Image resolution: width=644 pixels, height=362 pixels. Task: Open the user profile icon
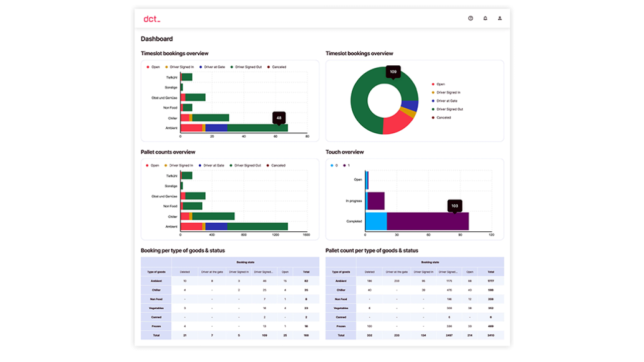click(x=500, y=18)
